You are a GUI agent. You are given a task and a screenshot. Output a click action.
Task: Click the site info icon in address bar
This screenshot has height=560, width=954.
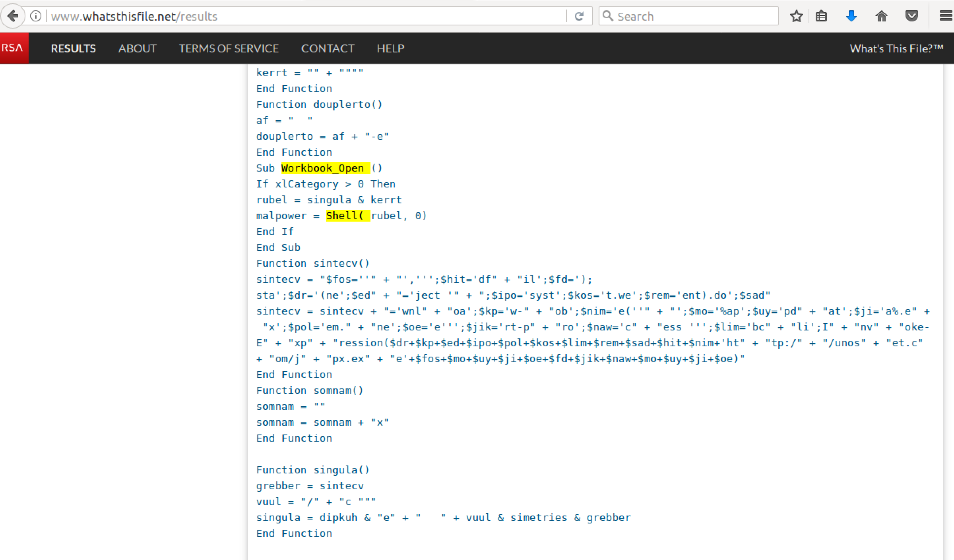click(x=36, y=16)
